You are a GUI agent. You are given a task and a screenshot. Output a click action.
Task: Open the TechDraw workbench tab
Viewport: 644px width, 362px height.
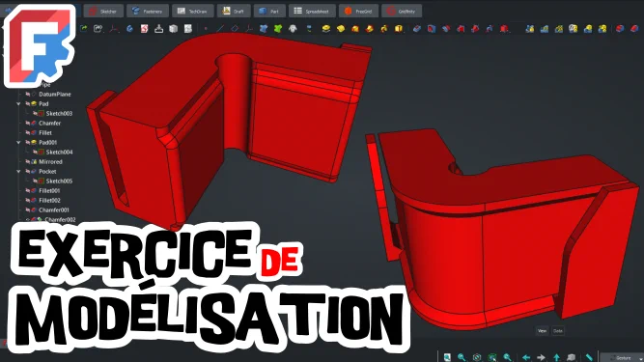193,11
